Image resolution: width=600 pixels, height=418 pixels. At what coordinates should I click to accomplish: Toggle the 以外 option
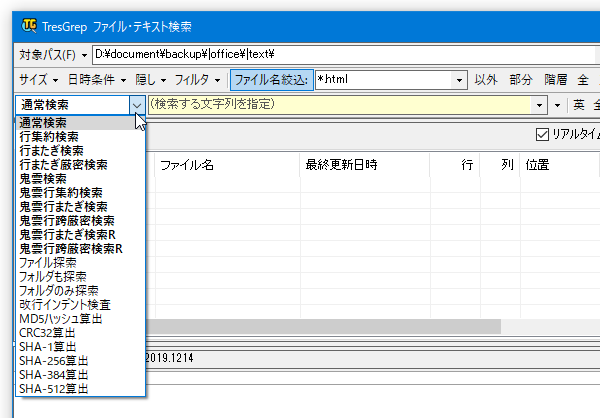coord(486,80)
